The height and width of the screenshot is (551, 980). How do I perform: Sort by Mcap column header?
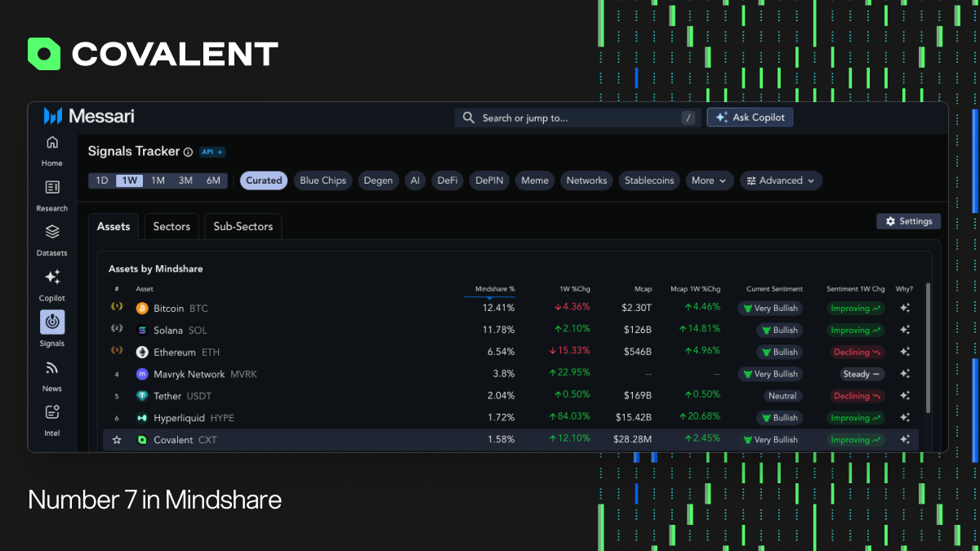[643, 289]
